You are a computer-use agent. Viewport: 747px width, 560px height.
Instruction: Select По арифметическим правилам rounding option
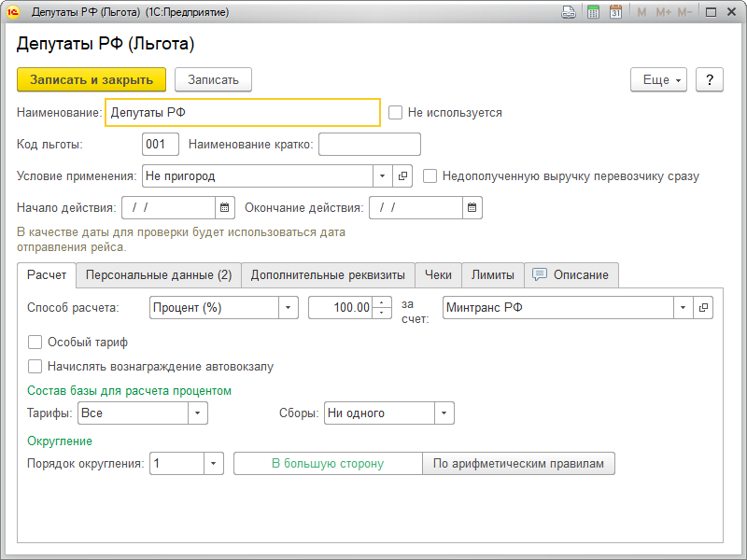coord(518,464)
